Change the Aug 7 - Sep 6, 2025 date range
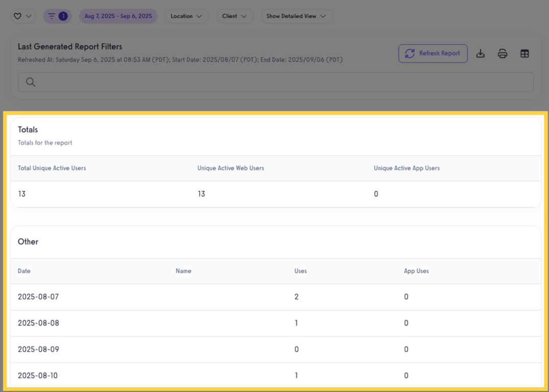 tap(118, 16)
